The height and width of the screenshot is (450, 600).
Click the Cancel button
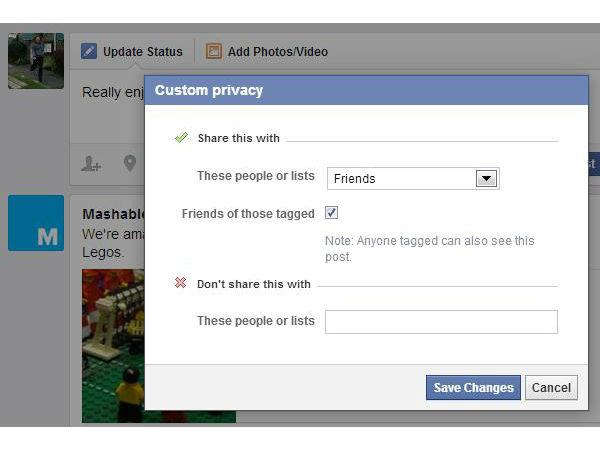551,388
